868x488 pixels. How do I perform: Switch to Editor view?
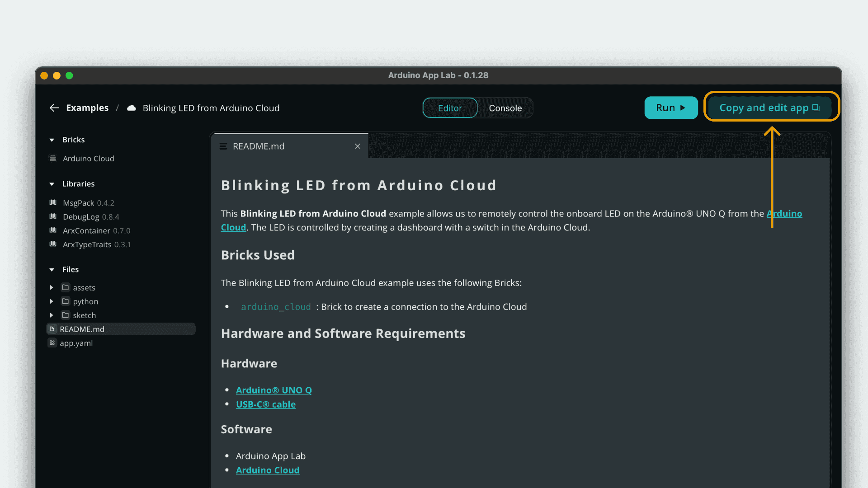pyautogui.click(x=450, y=108)
